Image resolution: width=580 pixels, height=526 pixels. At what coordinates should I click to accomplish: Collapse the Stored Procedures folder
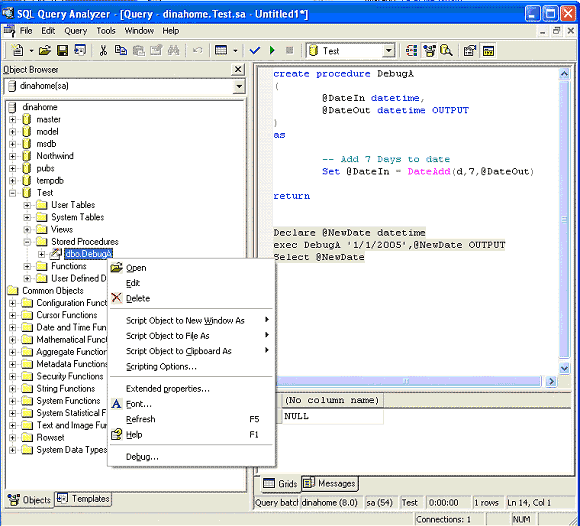point(27,242)
